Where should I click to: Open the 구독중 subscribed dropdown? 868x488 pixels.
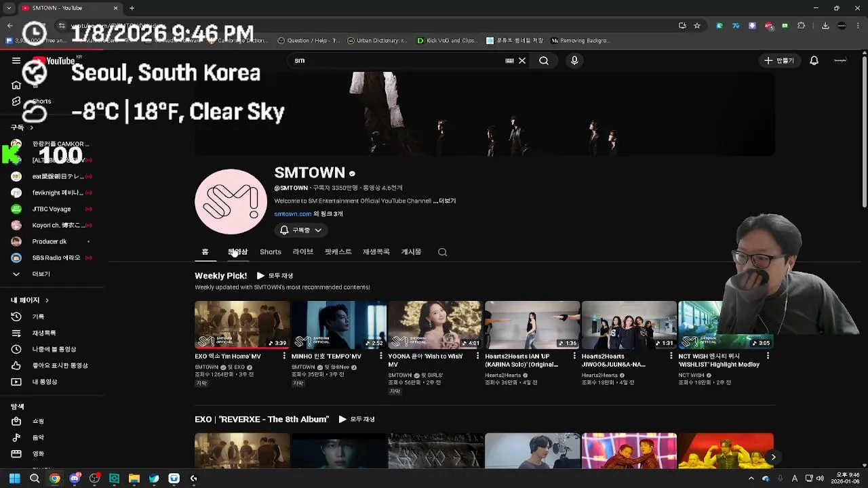[301, 230]
